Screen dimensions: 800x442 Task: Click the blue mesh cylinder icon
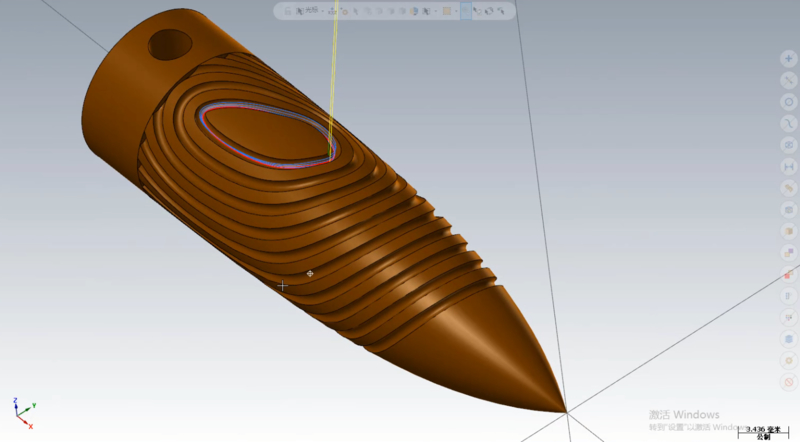(x=789, y=339)
